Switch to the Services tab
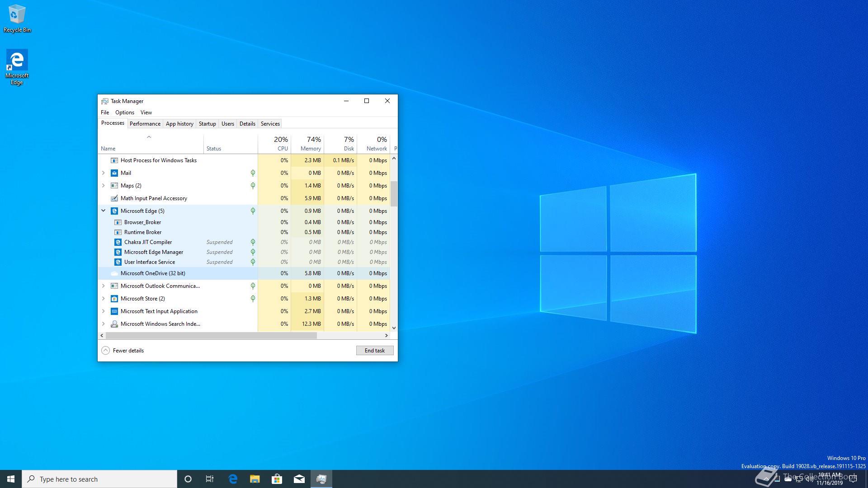 270,124
